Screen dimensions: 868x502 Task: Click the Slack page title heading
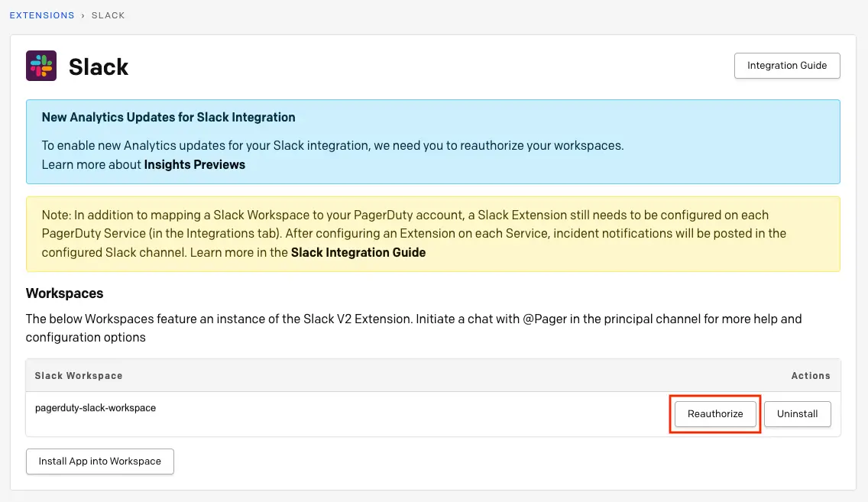click(x=99, y=67)
